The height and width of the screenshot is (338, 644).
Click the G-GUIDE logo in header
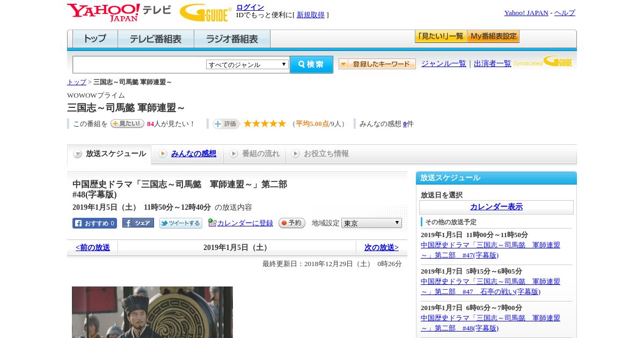[206, 13]
